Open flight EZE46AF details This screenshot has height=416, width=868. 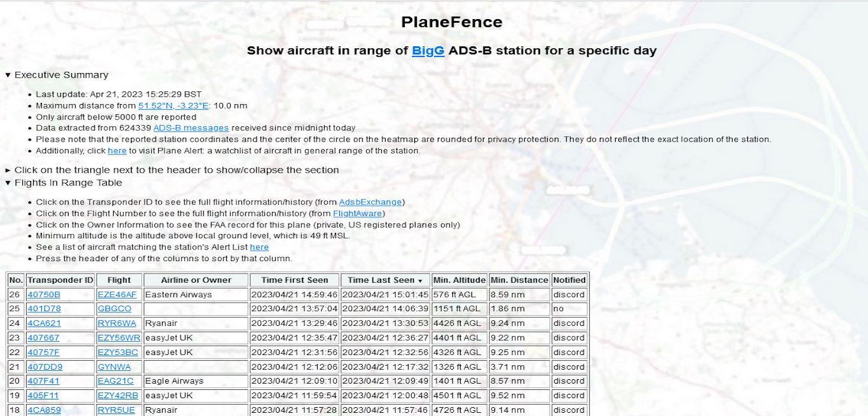117,295
